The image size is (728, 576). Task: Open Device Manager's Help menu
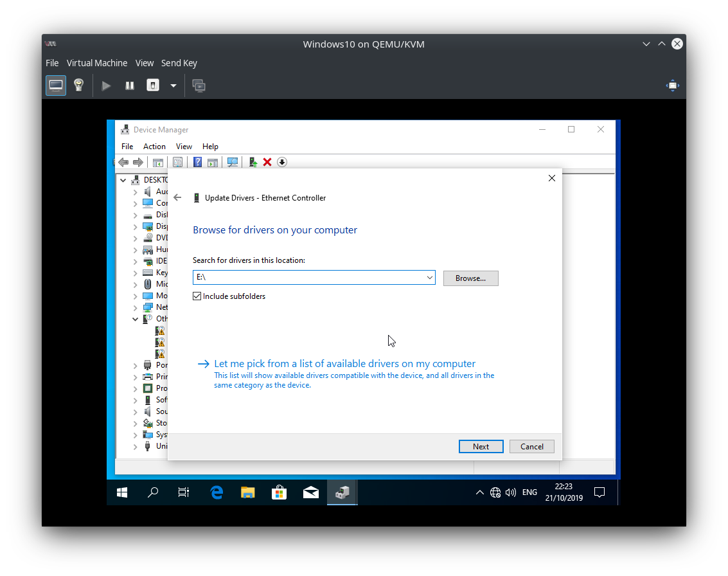210,147
